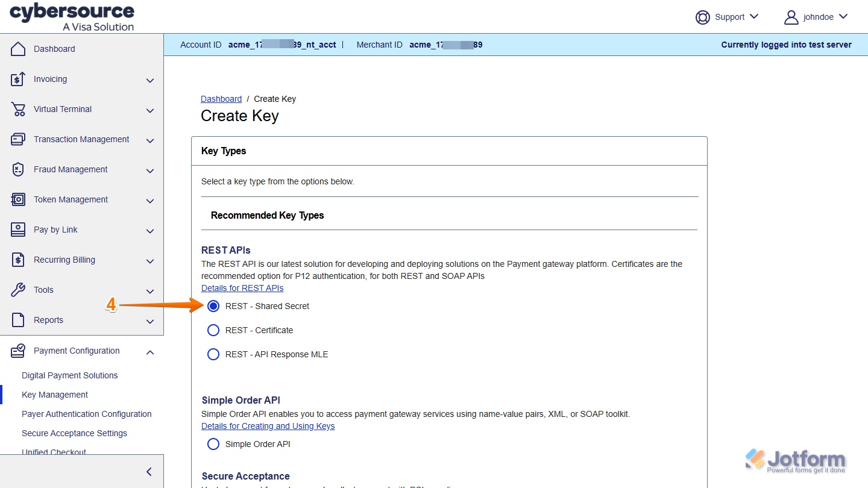
Task: Go to Dashboard breadcrumb link
Action: point(221,99)
